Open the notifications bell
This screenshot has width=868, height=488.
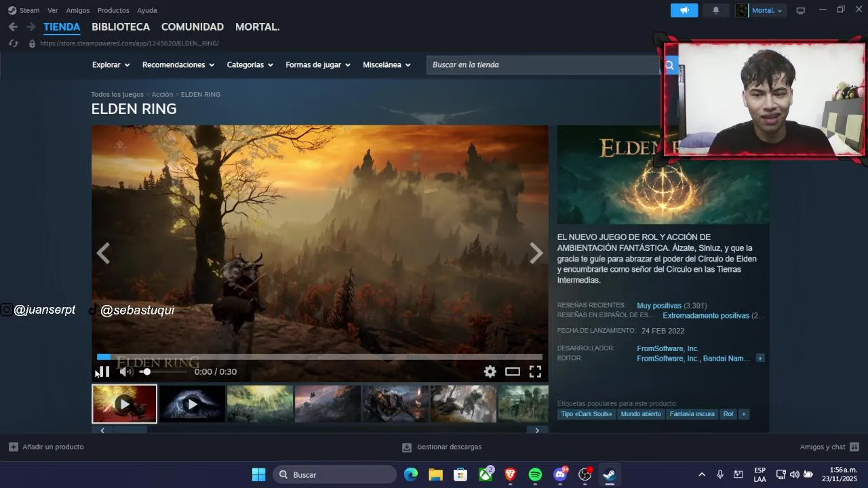(715, 10)
